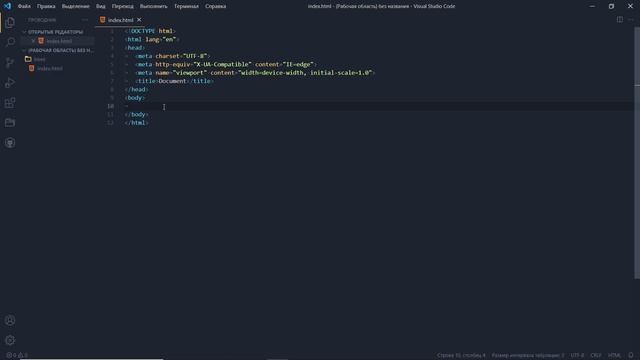Image resolution: width=640 pixels, height=360 pixels.
Task: Click the HTML language mode status item
Action: pos(614,355)
